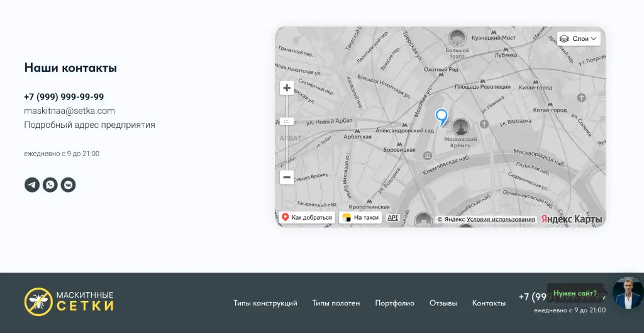Go to Отзывы in footer menu
Screen dimensions: 644x333
tap(443, 303)
